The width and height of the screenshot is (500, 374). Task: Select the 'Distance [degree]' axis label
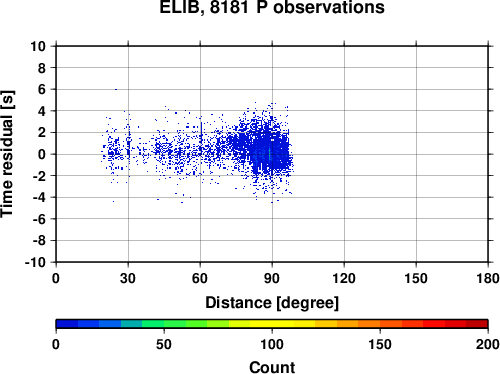(272, 303)
